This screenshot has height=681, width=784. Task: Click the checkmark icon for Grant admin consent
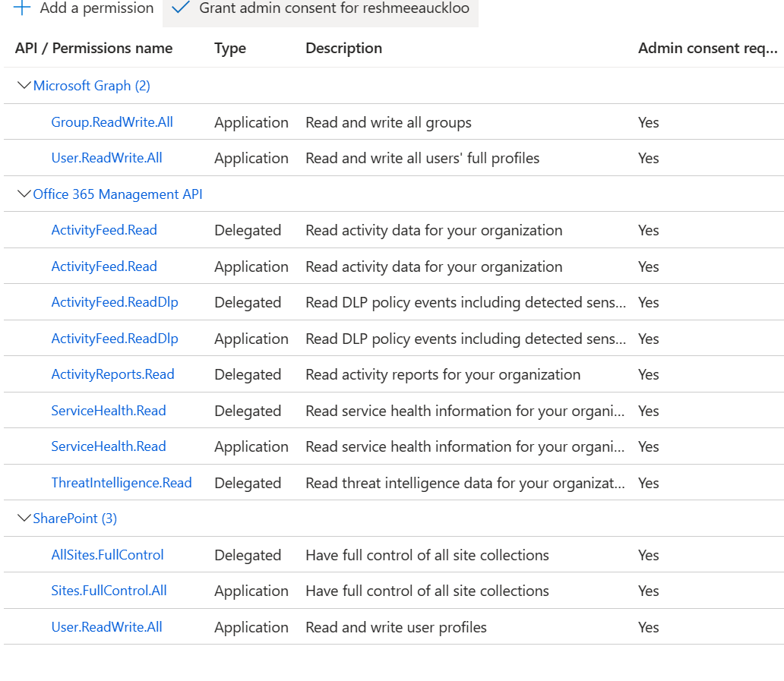click(x=181, y=7)
